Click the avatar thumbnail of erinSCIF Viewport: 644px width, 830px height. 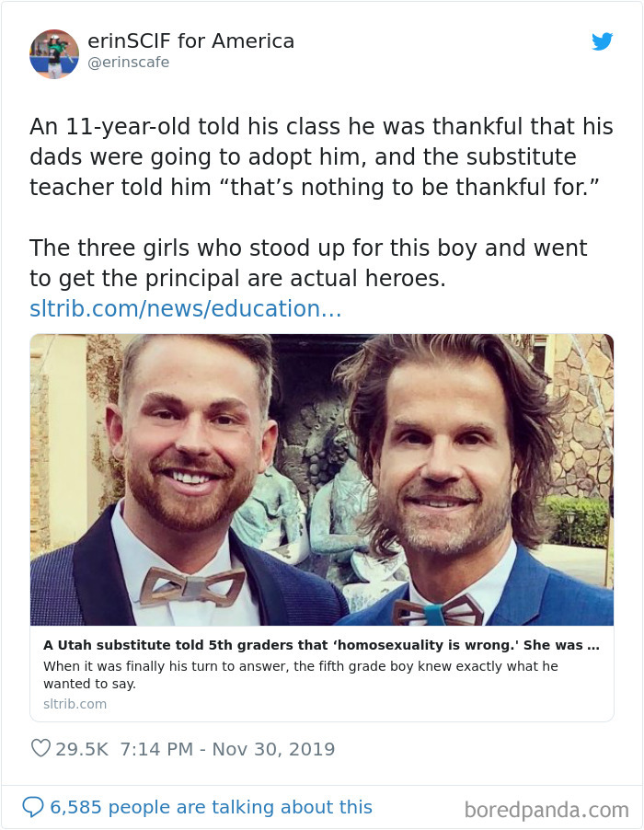click(53, 53)
